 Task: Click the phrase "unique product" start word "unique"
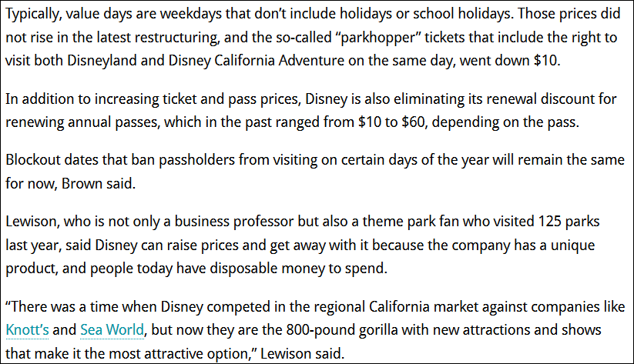599,244
